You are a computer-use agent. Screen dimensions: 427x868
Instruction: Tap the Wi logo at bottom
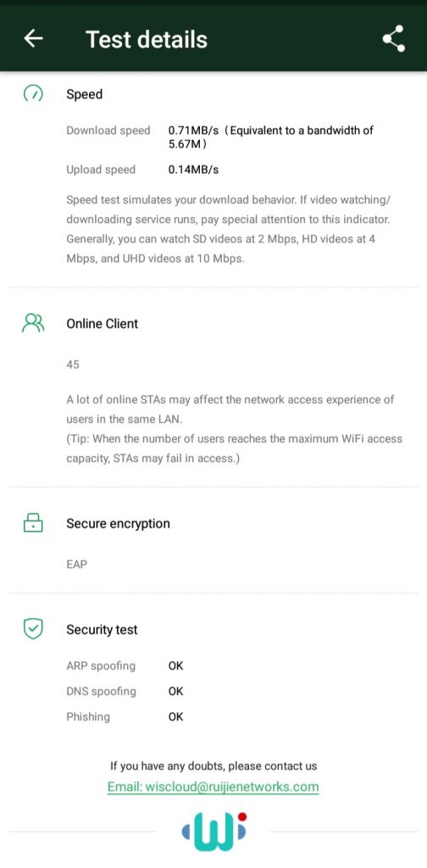pyautogui.click(x=214, y=832)
